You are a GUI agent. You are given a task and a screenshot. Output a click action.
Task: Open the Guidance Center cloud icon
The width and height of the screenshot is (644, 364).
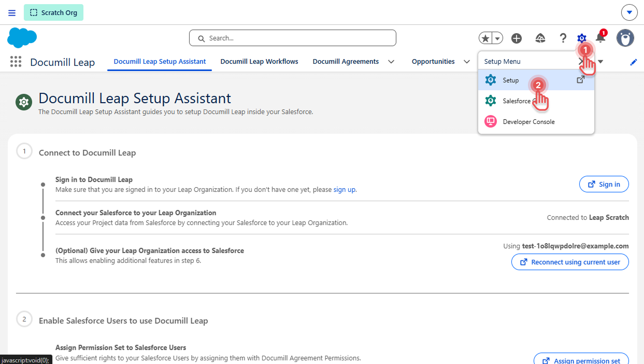[540, 38]
